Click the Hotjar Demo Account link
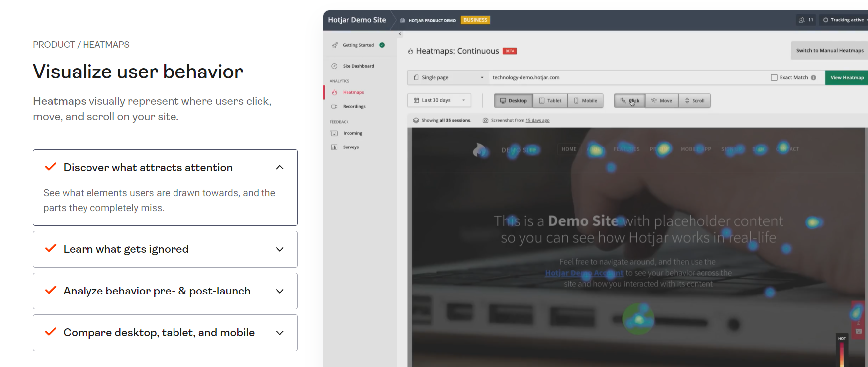The image size is (868, 367). [x=584, y=273]
